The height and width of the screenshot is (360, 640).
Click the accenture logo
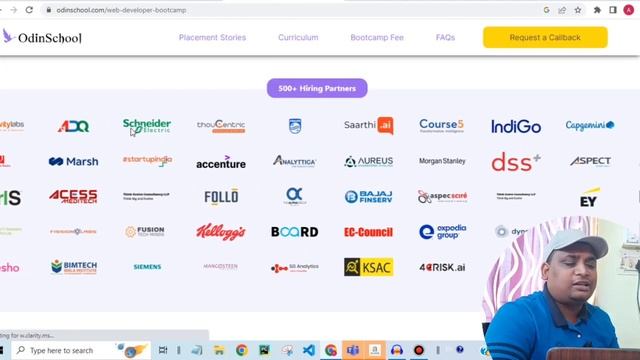(221, 162)
